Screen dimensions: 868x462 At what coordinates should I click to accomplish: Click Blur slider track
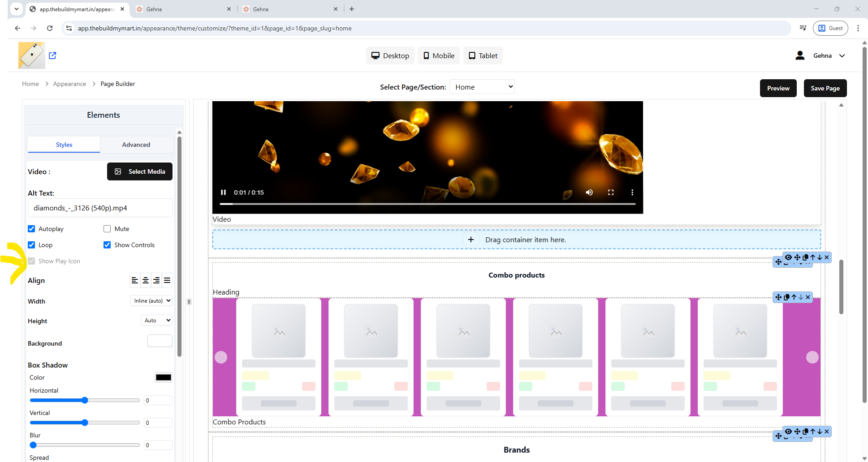tap(85, 445)
